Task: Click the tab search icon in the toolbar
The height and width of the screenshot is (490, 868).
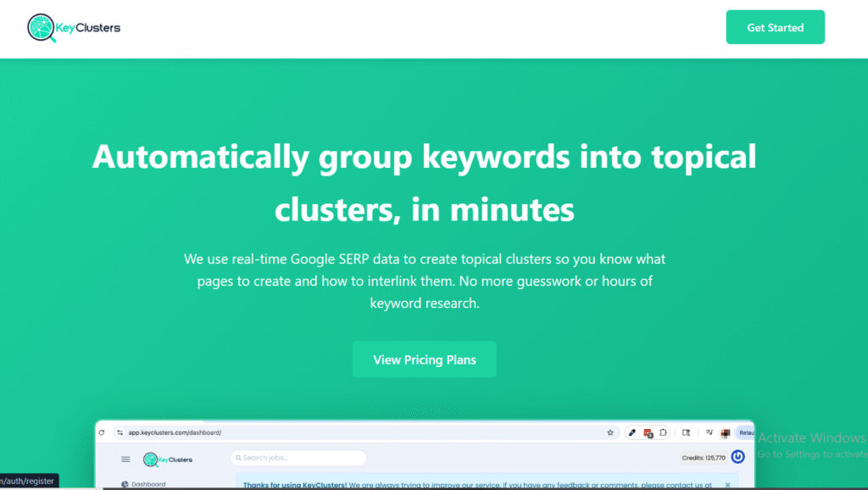Action: 687,432
